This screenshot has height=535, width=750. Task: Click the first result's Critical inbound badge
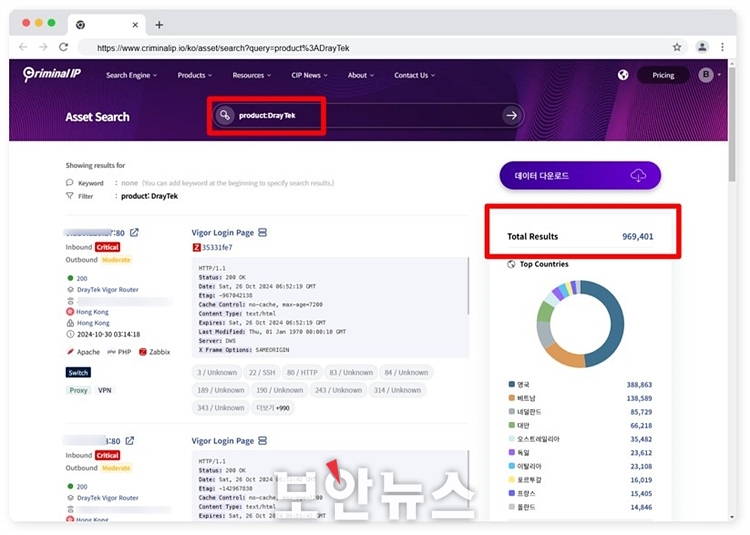click(x=107, y=247)
